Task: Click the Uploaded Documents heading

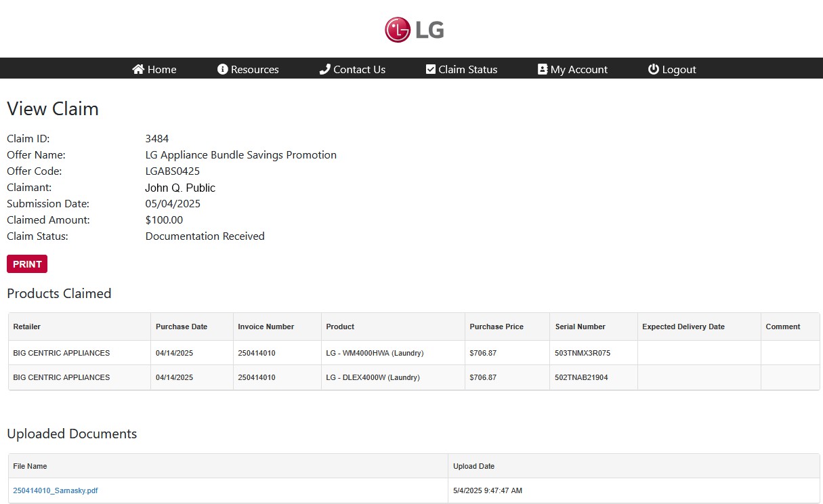Action: point(72,434)
